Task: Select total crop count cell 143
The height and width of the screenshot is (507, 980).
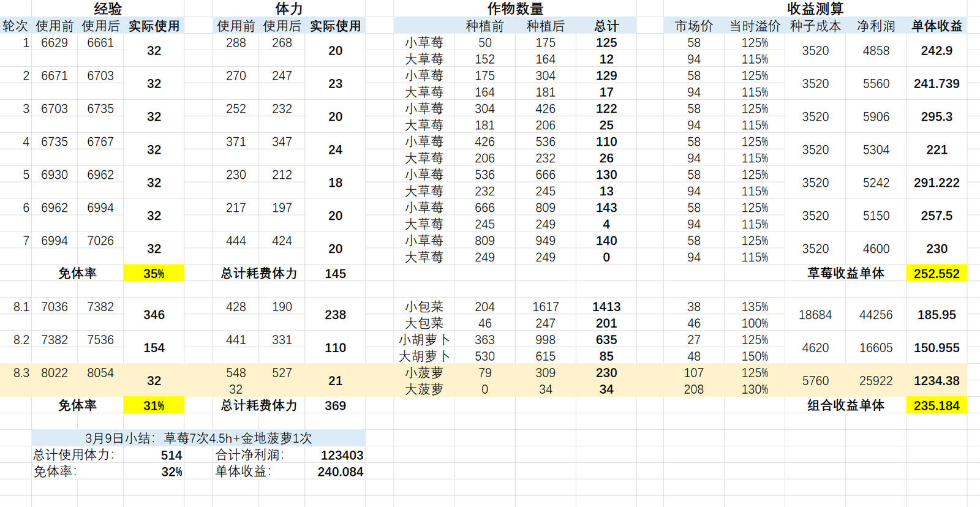Action: click(606, 208)
